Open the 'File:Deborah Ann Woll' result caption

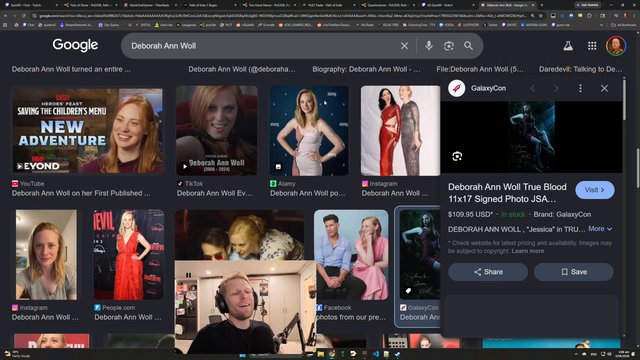click(480, 69)
